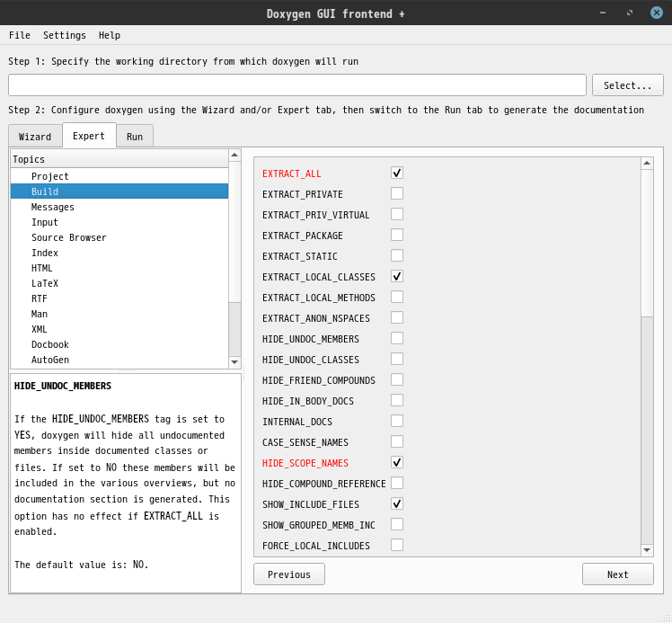Check HIDE_FRIEND_COMPOUNDS box

397,379
